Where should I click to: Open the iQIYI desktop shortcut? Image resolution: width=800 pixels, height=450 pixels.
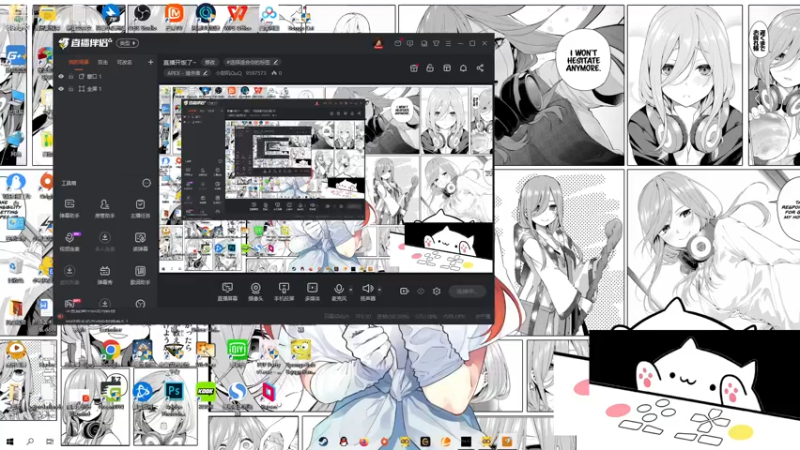237,353
